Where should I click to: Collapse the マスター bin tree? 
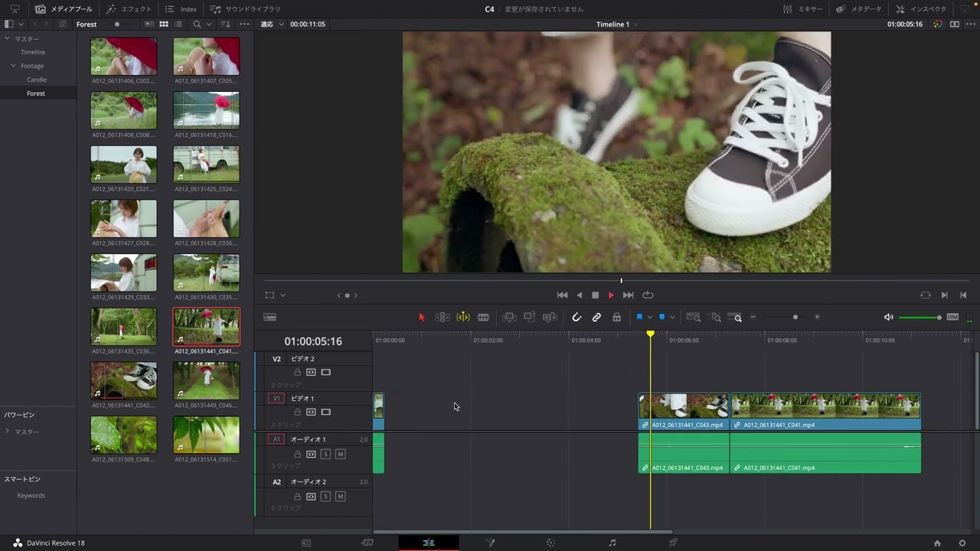[8, 38]
